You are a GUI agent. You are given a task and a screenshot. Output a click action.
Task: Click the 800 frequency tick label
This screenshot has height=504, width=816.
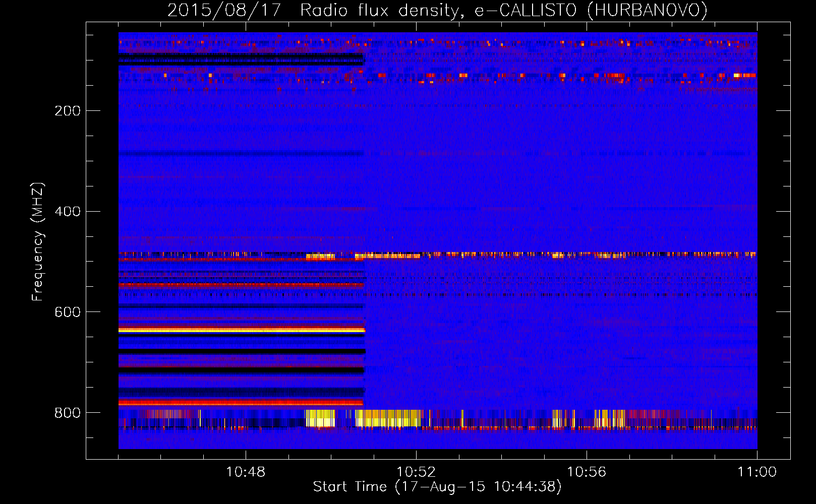68,413
